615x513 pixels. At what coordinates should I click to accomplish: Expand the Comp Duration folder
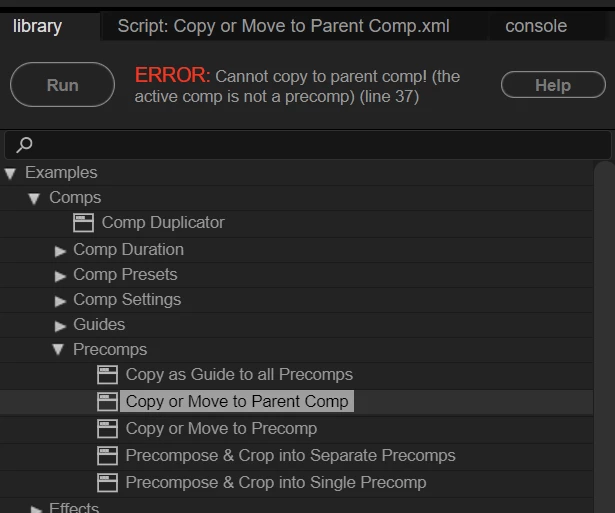[x=61, y=250]
